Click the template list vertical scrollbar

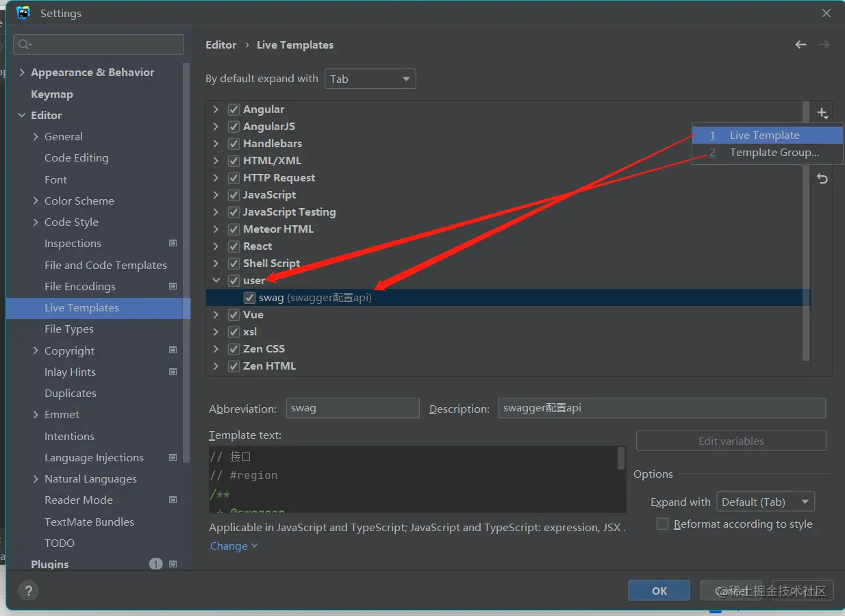click(x=806, y=231)
